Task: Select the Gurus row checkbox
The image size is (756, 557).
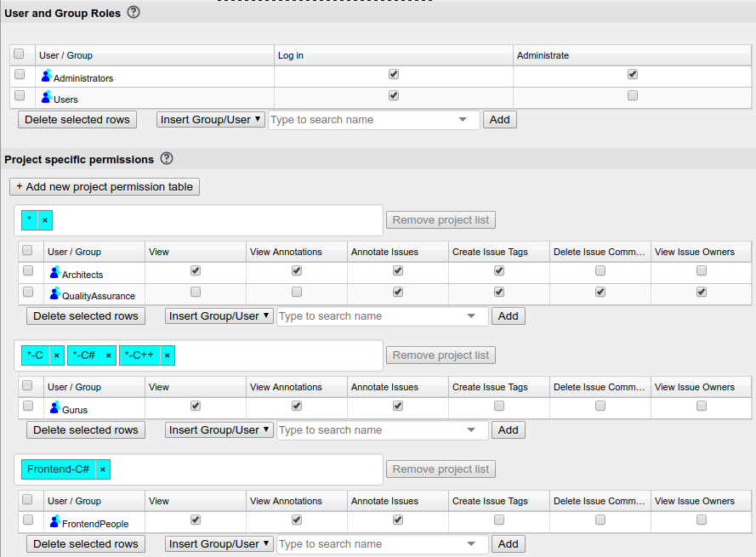Action: click(28, 406)
